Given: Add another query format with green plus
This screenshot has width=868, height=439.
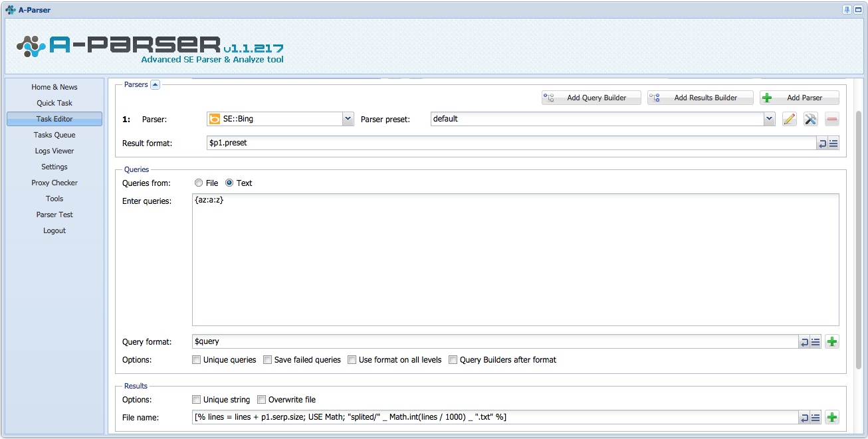Looking at the screenshot, I should [831, 342].
